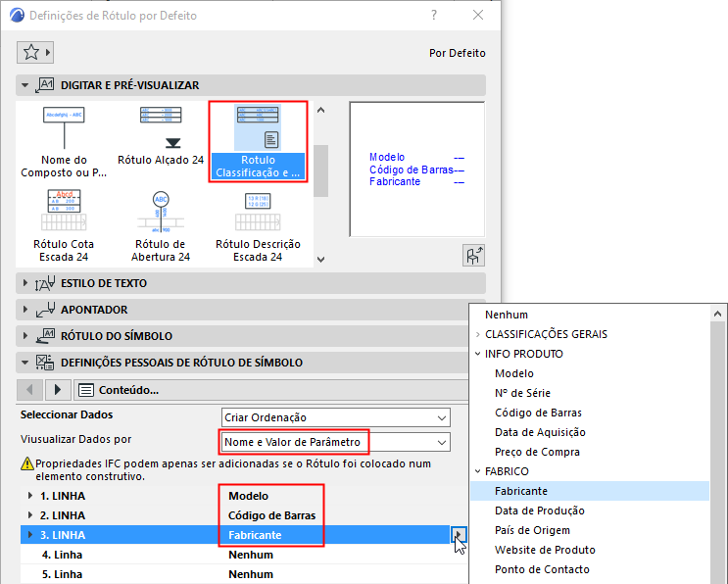Open the Conteúdo... page selector
This screenshot has width=728, height=584.
point(270,390)
